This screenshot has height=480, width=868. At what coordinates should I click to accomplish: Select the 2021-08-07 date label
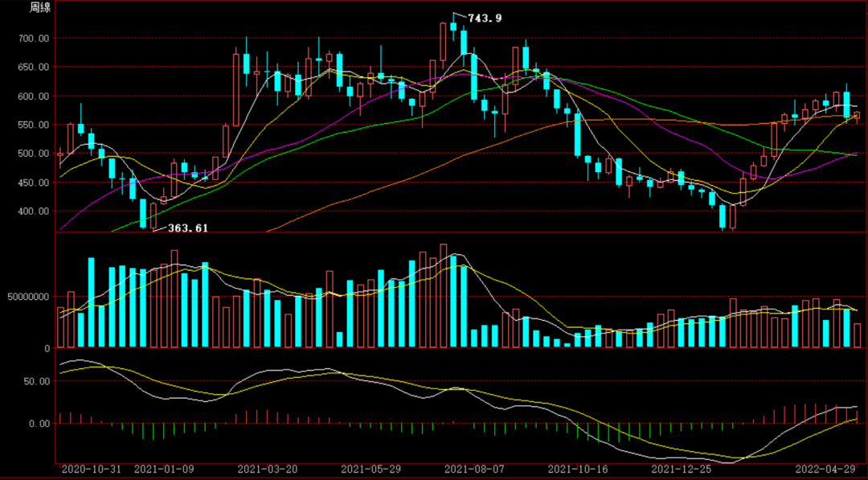coord(474,469)
